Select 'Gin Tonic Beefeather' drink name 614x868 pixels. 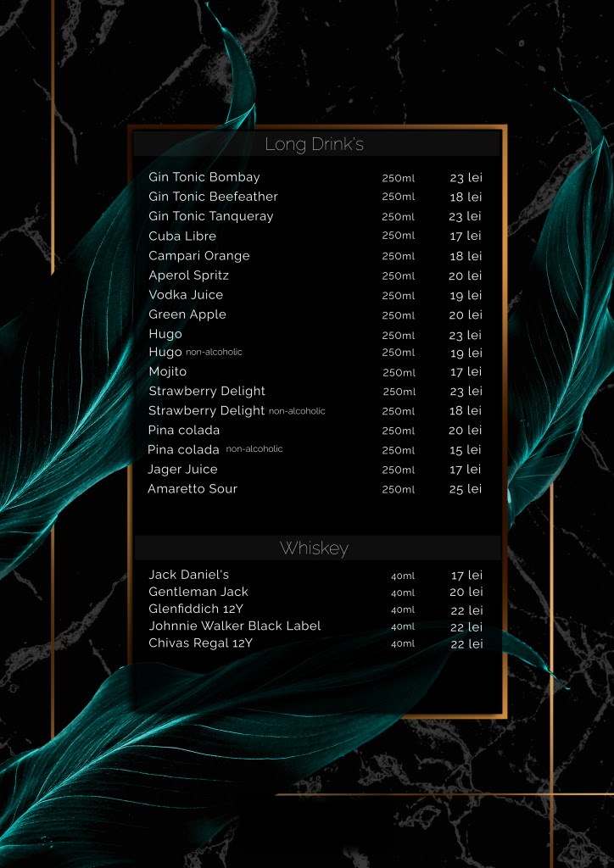[213, 197]
